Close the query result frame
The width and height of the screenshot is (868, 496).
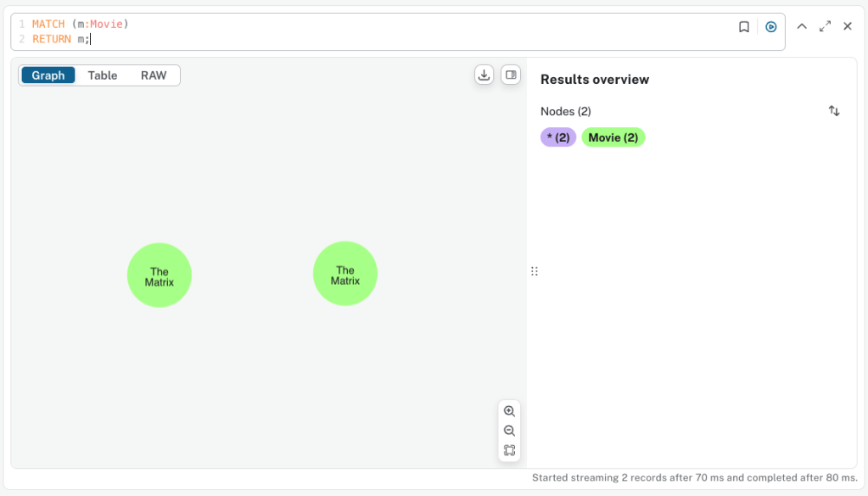(847, 26)
